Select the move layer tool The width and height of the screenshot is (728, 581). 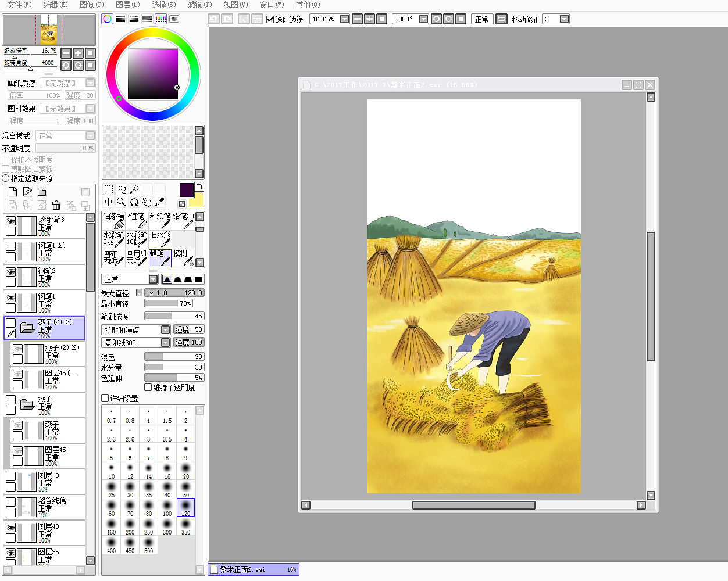pyautogui.click(x=108, y=202)
